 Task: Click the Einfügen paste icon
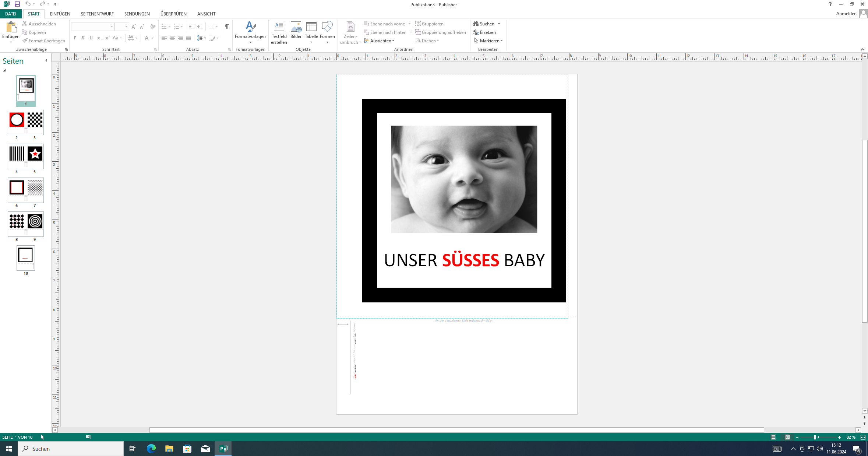point(11,27)
